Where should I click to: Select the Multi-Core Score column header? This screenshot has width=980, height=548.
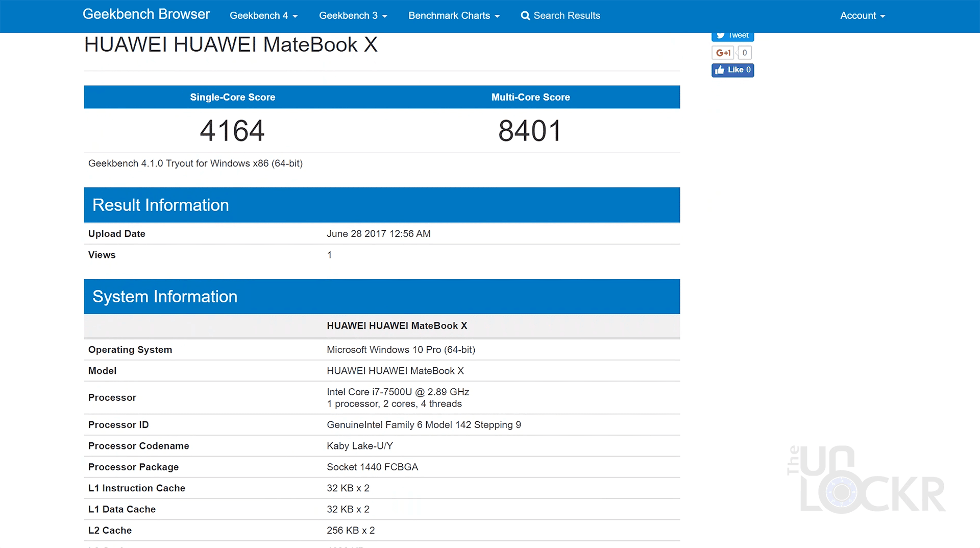click(530, 97)
